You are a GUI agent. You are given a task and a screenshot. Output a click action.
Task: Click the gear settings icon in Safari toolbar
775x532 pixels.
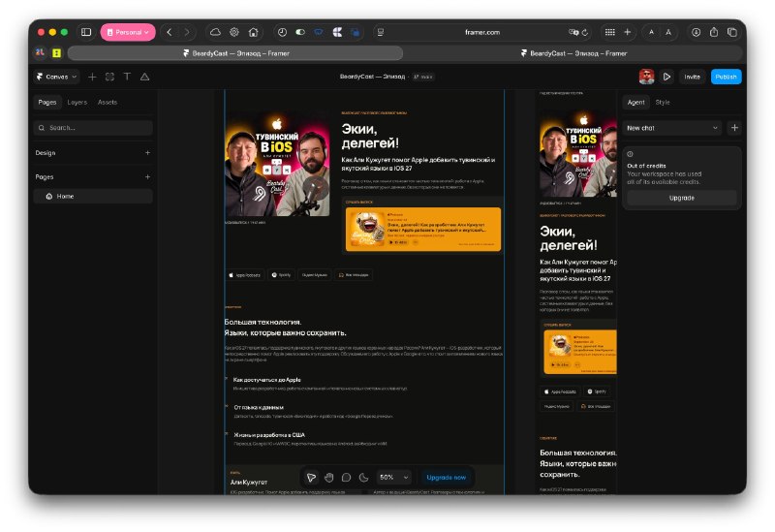coord(234,32)
